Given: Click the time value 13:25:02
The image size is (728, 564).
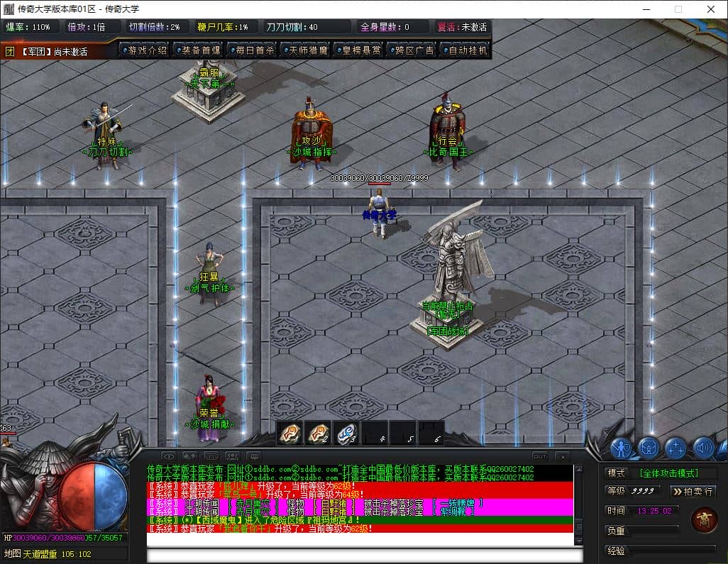Looking at the screenshot, I should click(655, 511).
